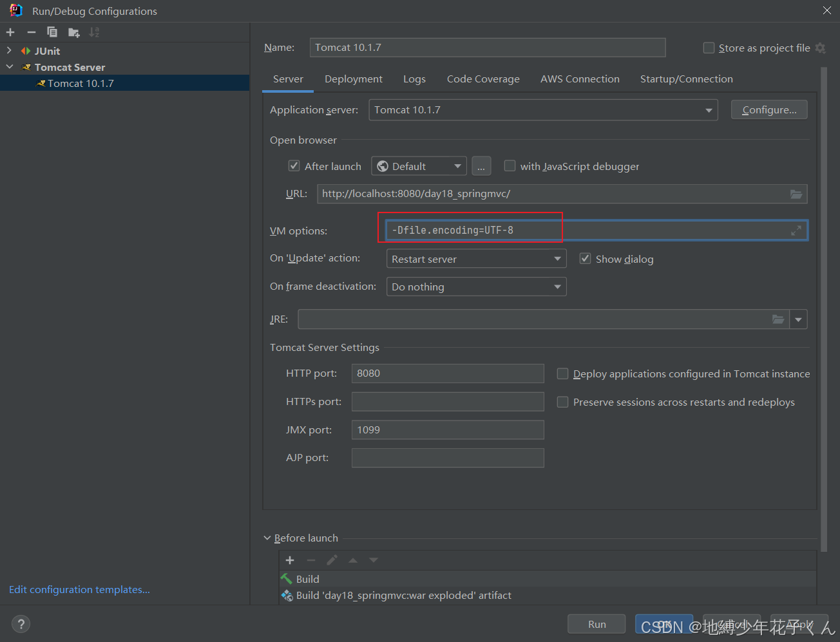This screenshot has height=642, width=840.
Task: Open help question mark button
Action: [x=21, y=624]
